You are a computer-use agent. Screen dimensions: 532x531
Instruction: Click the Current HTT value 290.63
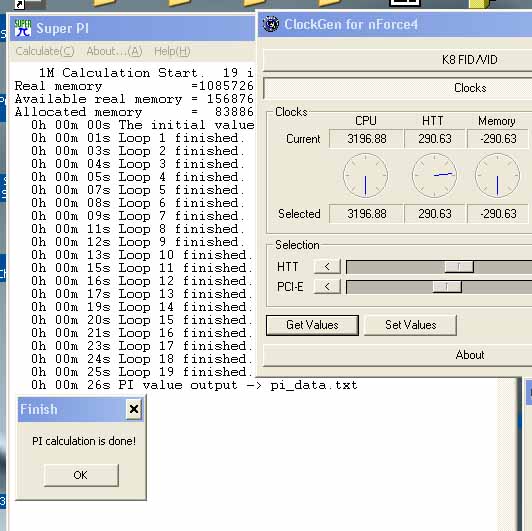(435, 139)
